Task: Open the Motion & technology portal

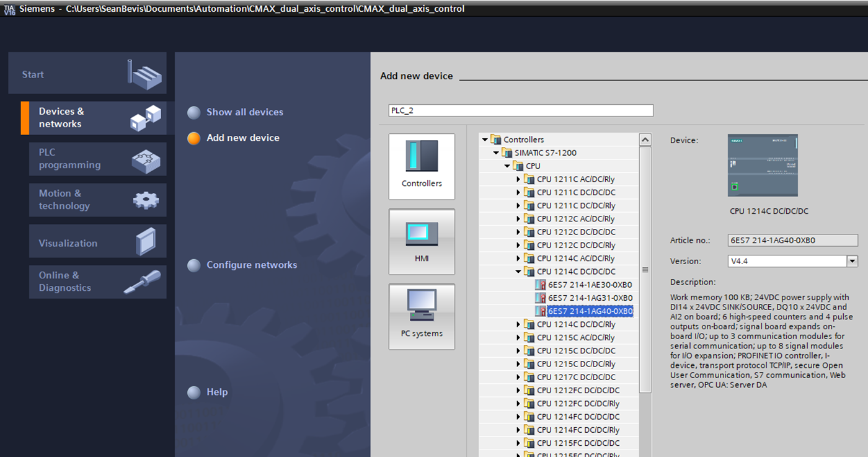Action: click(97, 200)
